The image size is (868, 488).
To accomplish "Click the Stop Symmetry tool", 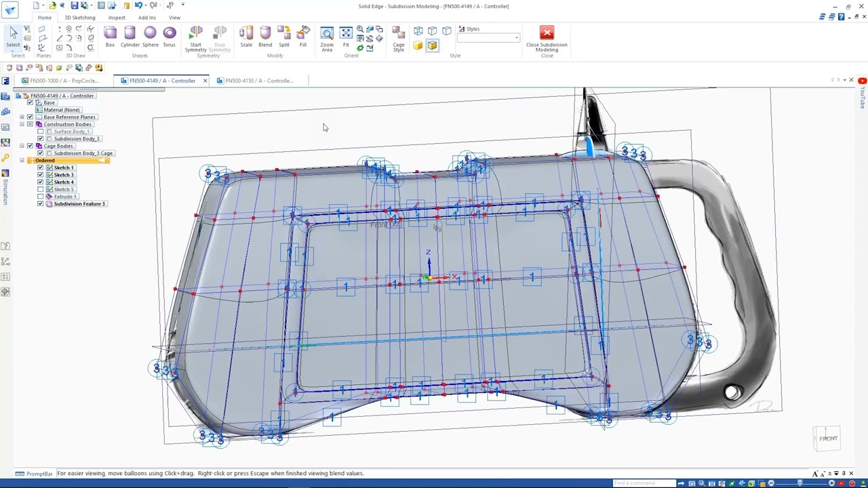I will click(x=220, y=39).
